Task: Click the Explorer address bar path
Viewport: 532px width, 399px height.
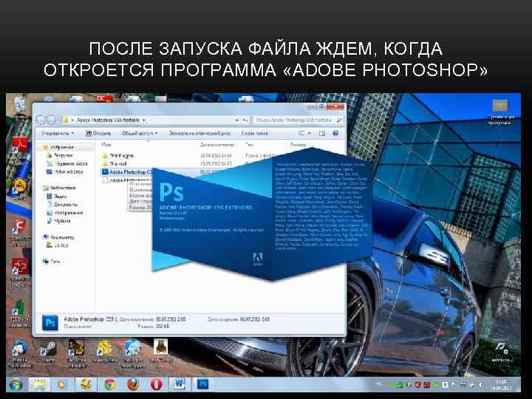Action: coord(108,120)
